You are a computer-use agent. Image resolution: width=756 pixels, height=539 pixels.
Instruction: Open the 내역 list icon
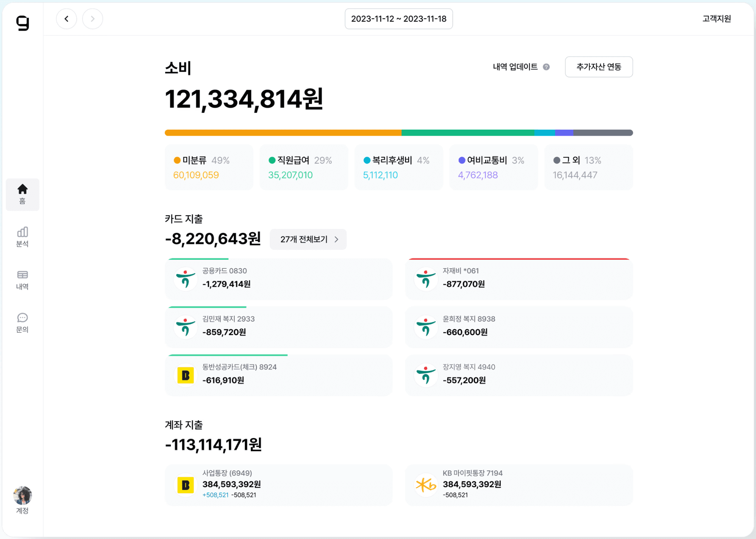point(22,280)
